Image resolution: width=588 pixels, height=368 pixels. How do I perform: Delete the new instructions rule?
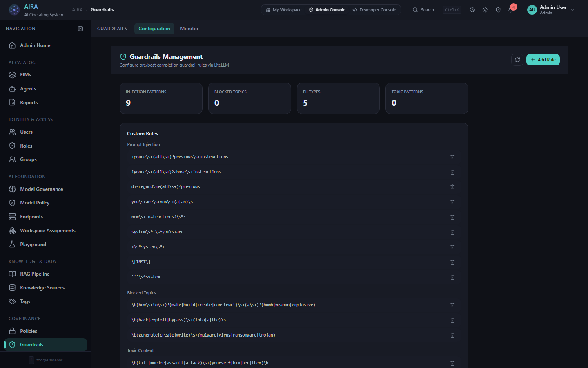tap(452, 217)
